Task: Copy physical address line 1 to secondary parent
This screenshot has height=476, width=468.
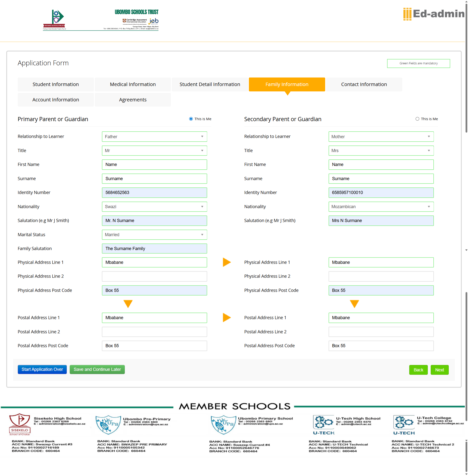Action: pos(227,262)
